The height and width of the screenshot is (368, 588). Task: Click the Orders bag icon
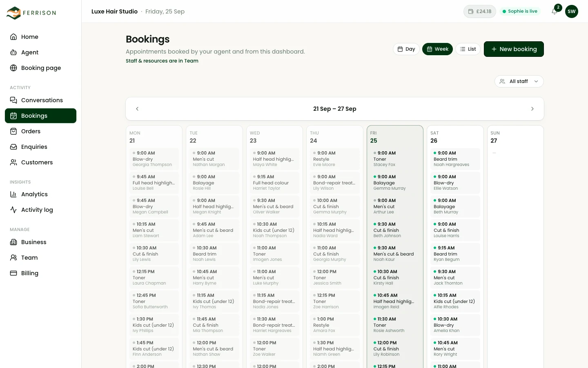(13, 131)
